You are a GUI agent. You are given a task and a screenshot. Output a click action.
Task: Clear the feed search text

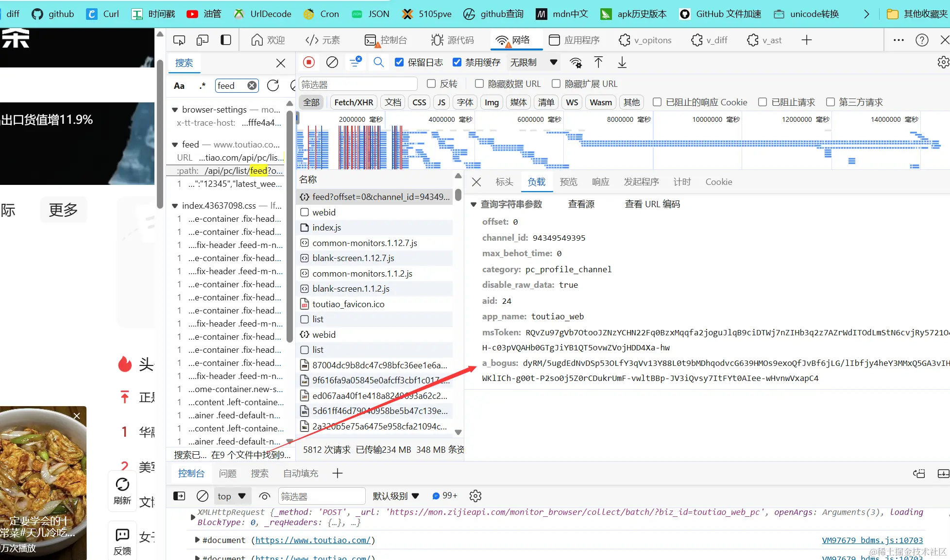252,85
